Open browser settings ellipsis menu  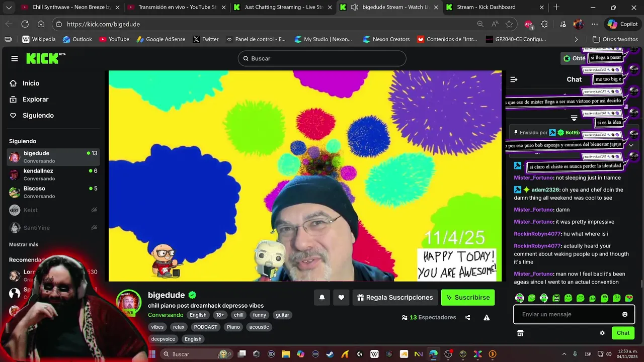coord(595,24)
